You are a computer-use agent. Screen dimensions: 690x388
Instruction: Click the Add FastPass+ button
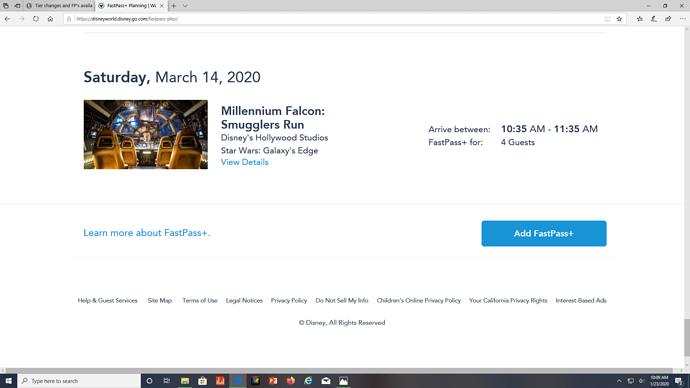(x=544, y=233)
